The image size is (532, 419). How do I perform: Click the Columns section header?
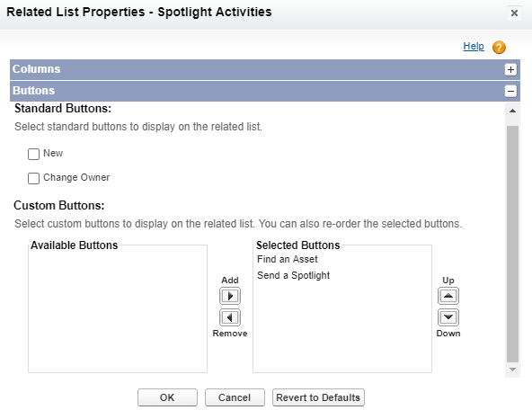[264, 69]
